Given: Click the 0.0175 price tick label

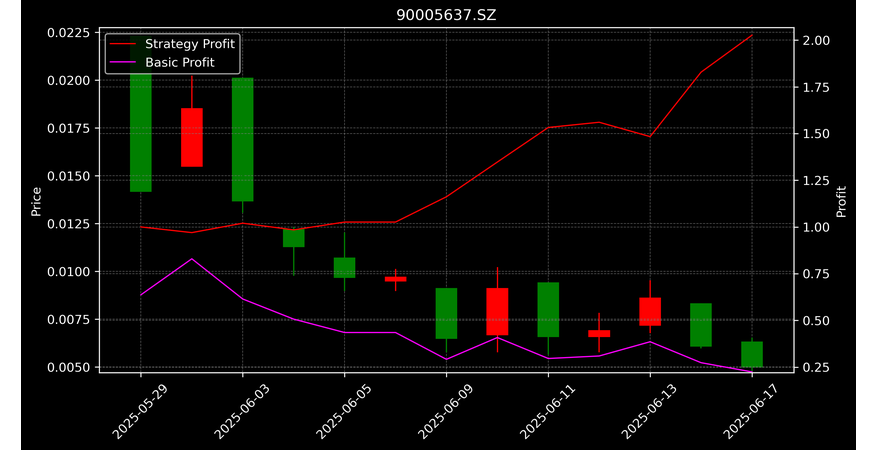Looking at the screenshot, I should pos(68,128).
